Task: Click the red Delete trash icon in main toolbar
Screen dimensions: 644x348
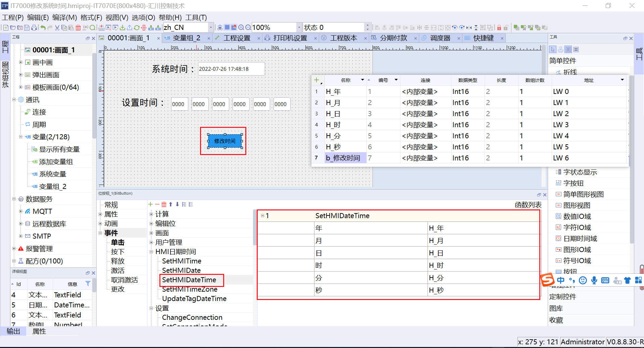Action: [78, 28]
